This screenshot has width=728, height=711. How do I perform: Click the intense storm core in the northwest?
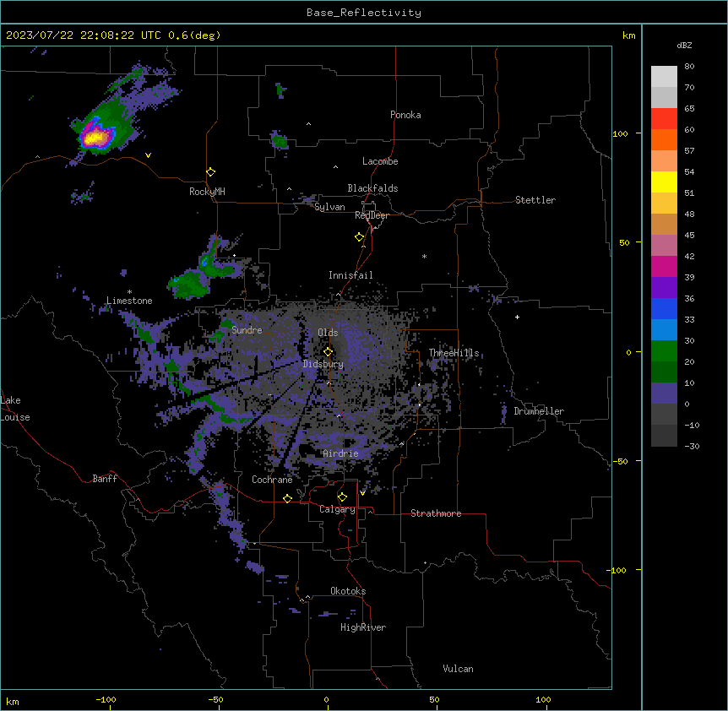coord(96,137)
